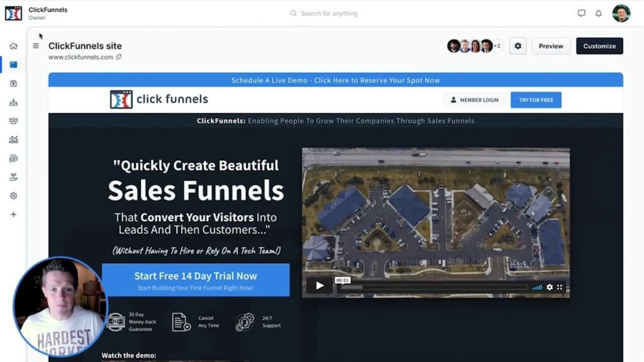Open the Analytics chart icon in sidebar
The image size is (644, 362).
coord(14,140)
